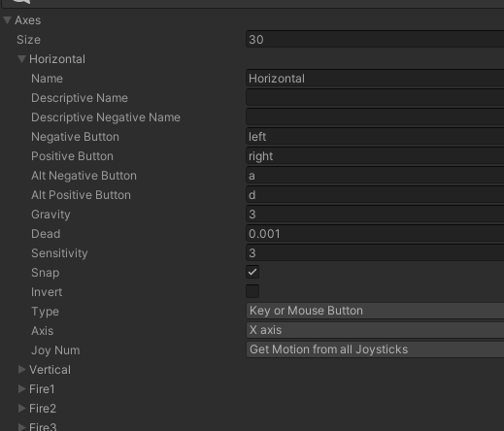Screen dimensions: 504x431
Task: Click the Size property label
Action: (x=28, y=40)
